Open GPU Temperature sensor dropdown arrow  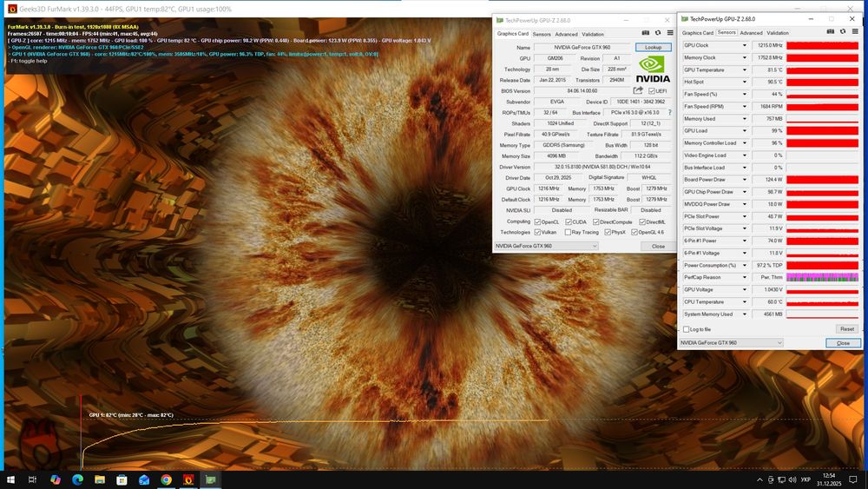744,69
